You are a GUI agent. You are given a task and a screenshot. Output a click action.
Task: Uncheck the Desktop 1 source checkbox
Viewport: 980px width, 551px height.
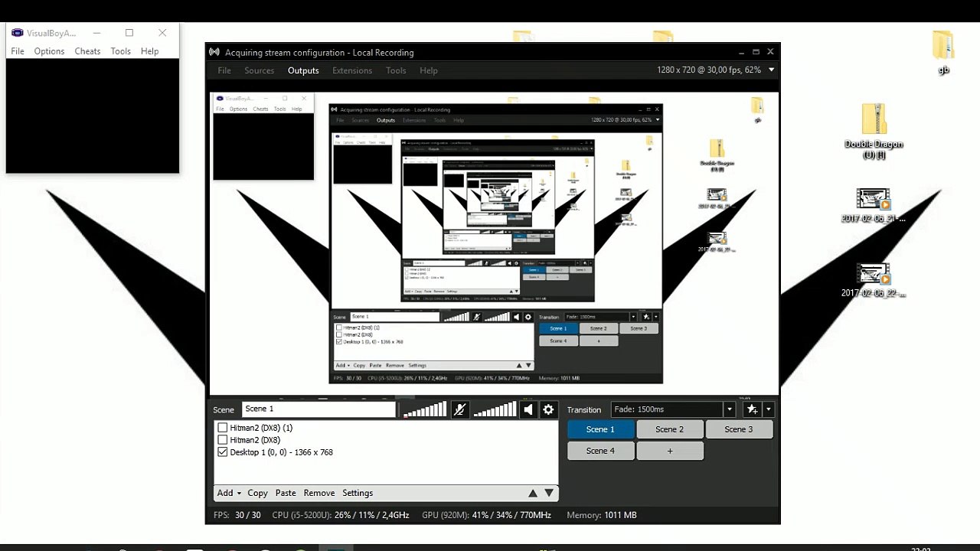coord(223,452)
